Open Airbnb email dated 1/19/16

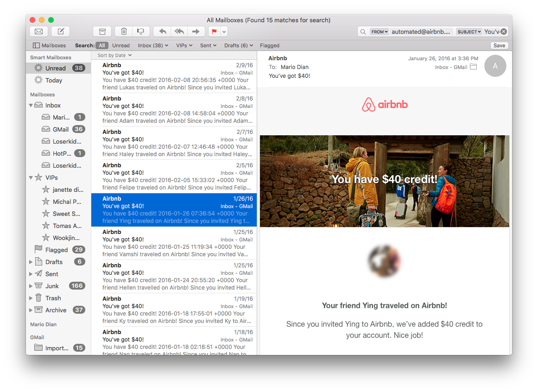tap(174, 310)
